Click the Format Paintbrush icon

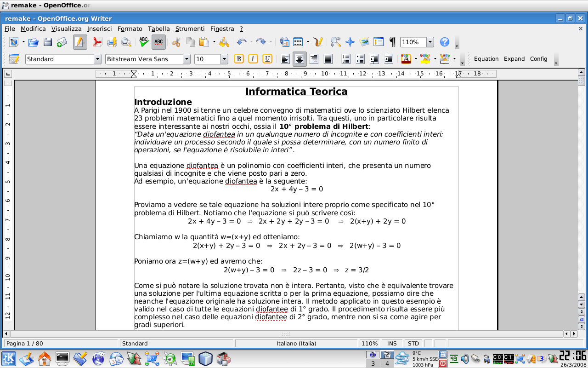click(224, 42)
